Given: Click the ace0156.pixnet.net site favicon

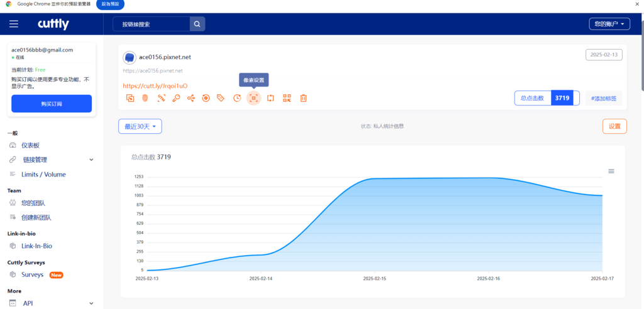Looking at the screenshot, I should point(130,58).
